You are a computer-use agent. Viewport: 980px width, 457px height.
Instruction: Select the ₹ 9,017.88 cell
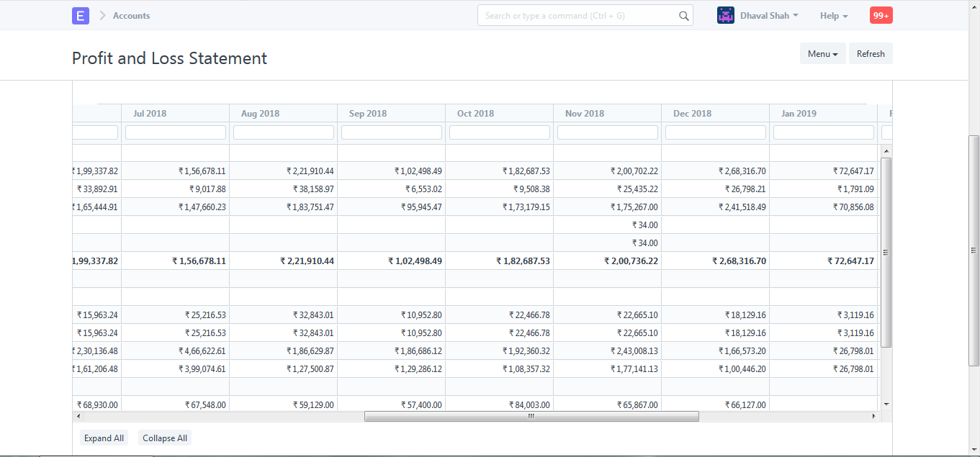click(176, 189)
